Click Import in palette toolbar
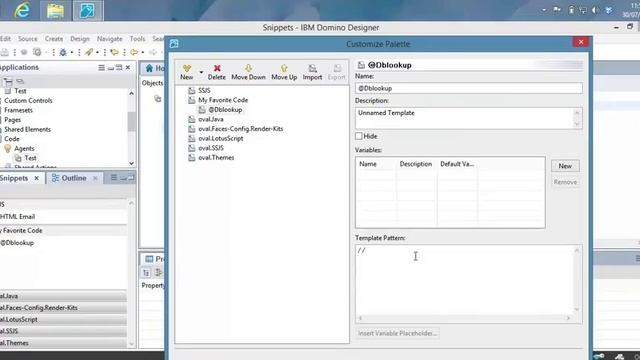 [x=312, y=72]
